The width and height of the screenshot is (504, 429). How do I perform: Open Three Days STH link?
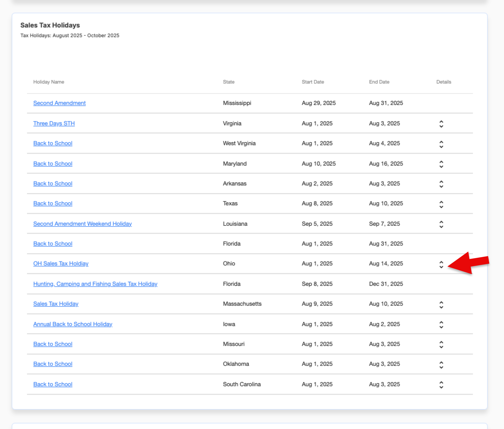[54, 123]
